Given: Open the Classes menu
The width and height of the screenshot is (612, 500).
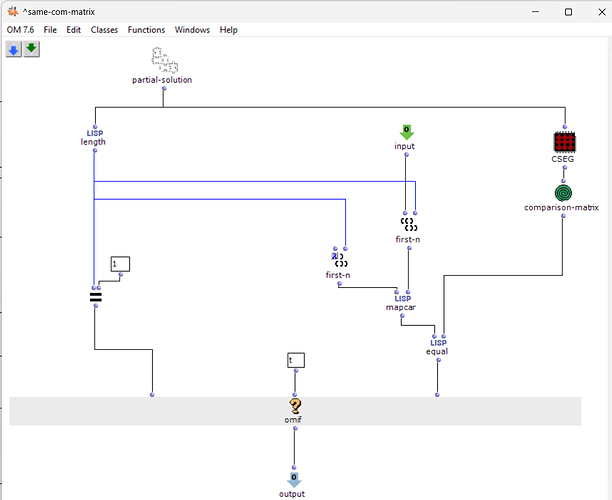Looking at the screenshot, I should point(104,30).
